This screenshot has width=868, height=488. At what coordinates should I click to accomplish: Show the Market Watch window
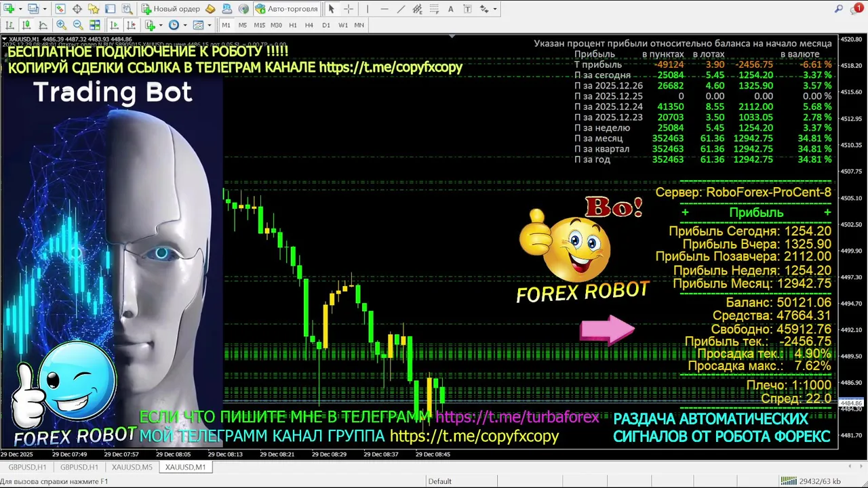[60, 9]
